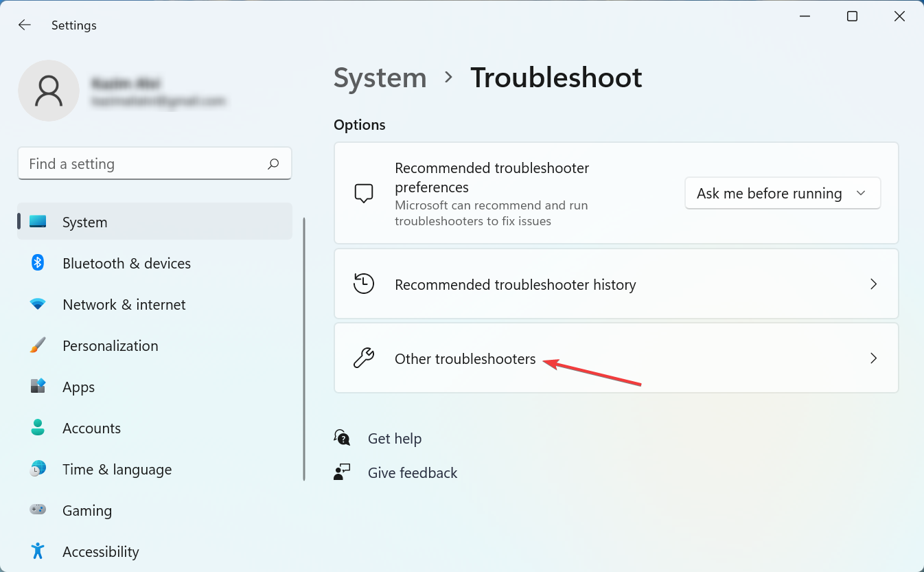Click the wrench icon beside Other troubleshooters
Screen dimensions: 924x572
point(364,358)
